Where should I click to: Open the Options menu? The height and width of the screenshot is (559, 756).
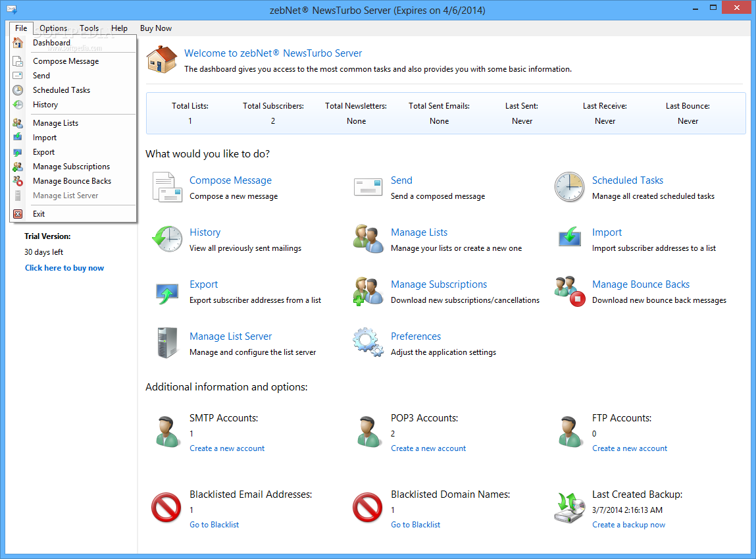point(53,28)
